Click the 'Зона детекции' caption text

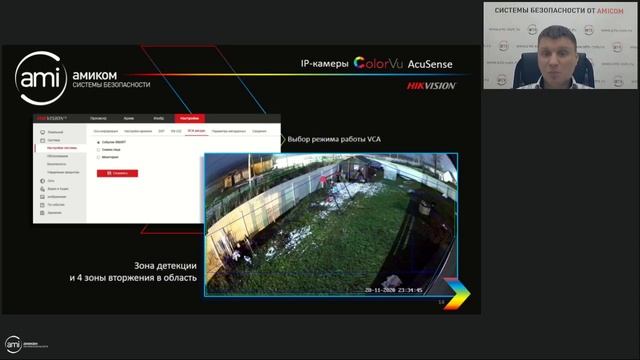coord(165,266)
